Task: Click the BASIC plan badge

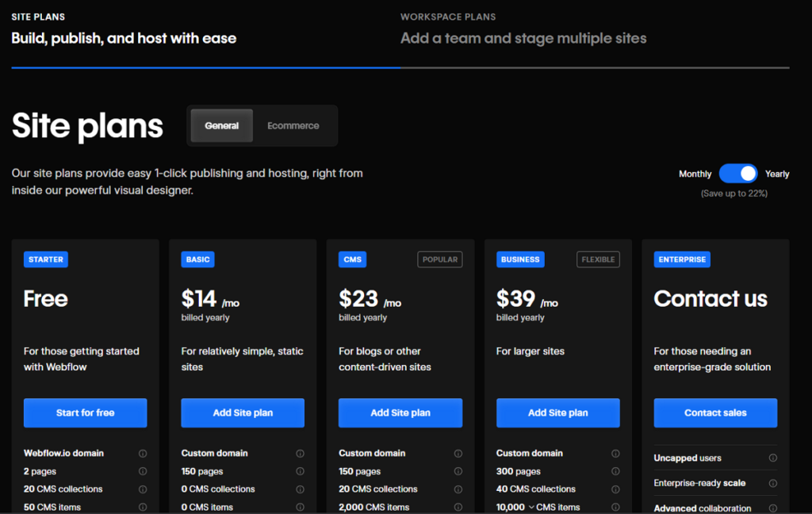Action: pos(197,259)
